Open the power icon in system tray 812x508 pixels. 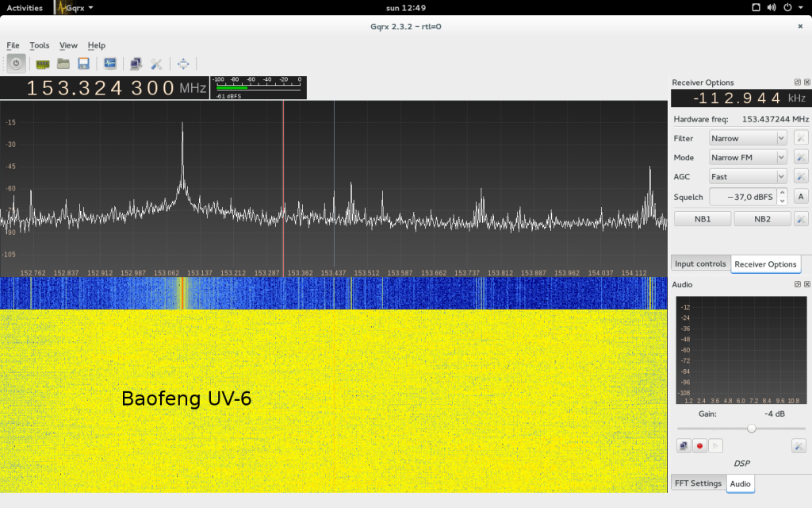click(787, 7)
